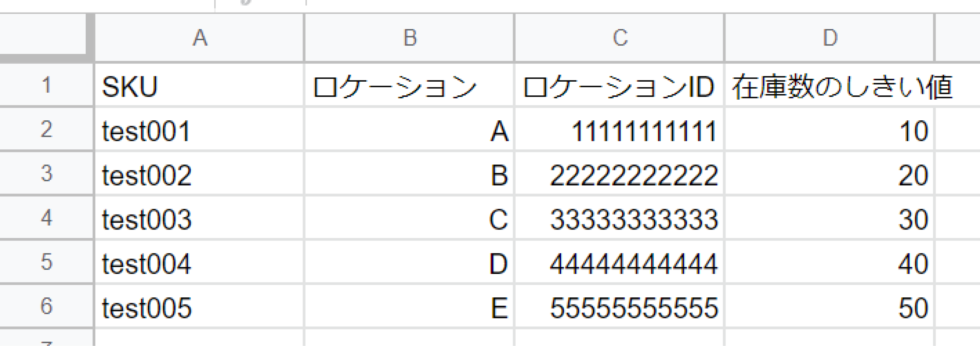This screenshot has width=980, height=346.
Task: Select row 6 header
Action: pos(46,306)
